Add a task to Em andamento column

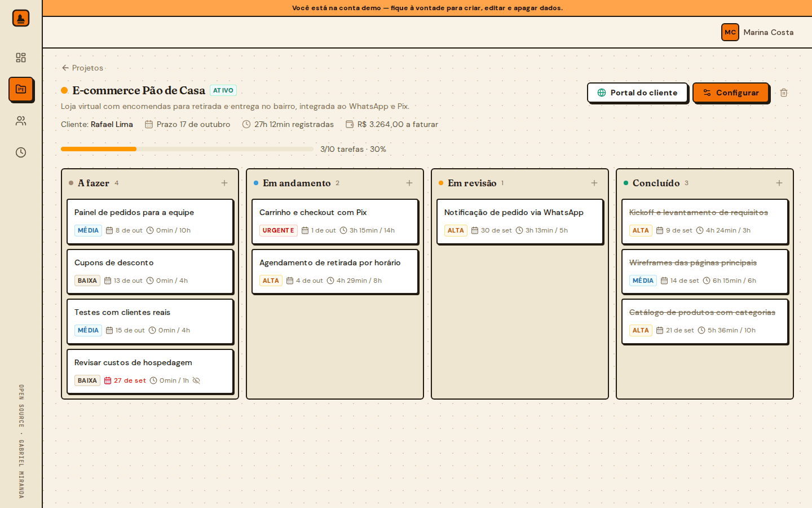409,183
